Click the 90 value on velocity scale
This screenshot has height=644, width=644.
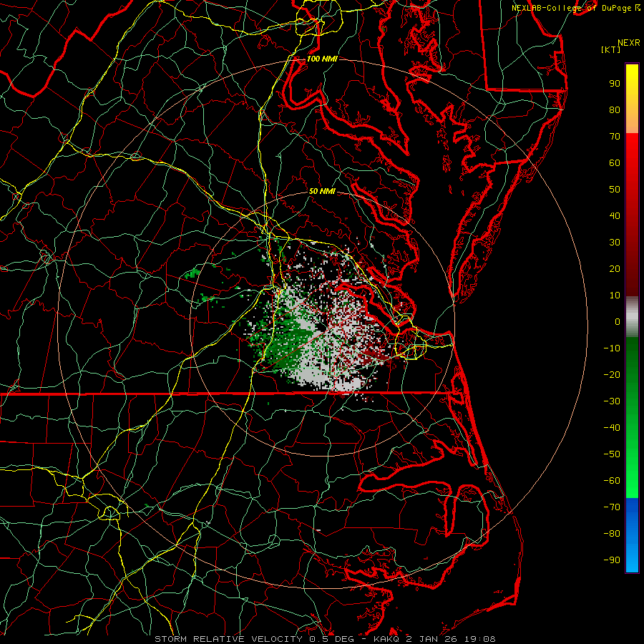click(x=615, y=84)
